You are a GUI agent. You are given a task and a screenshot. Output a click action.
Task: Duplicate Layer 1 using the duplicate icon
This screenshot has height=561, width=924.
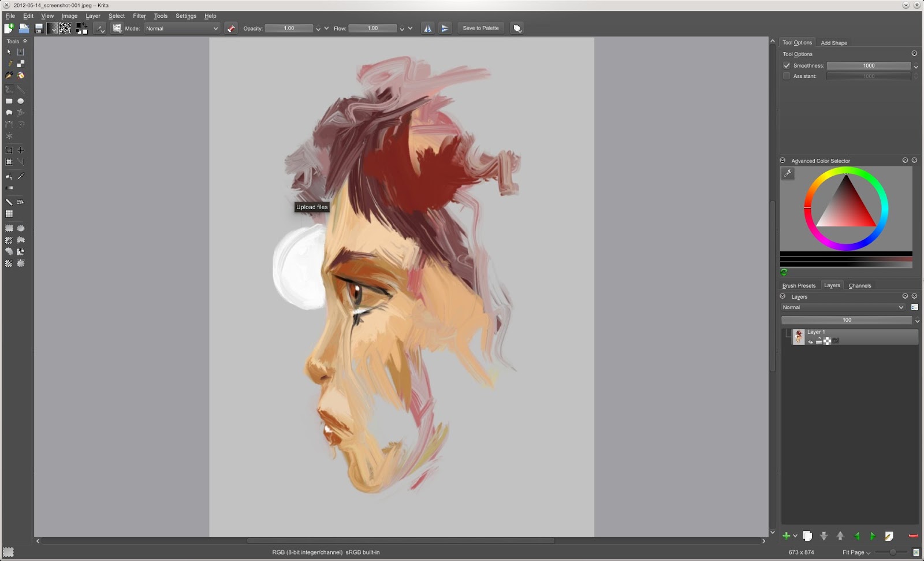807,536
